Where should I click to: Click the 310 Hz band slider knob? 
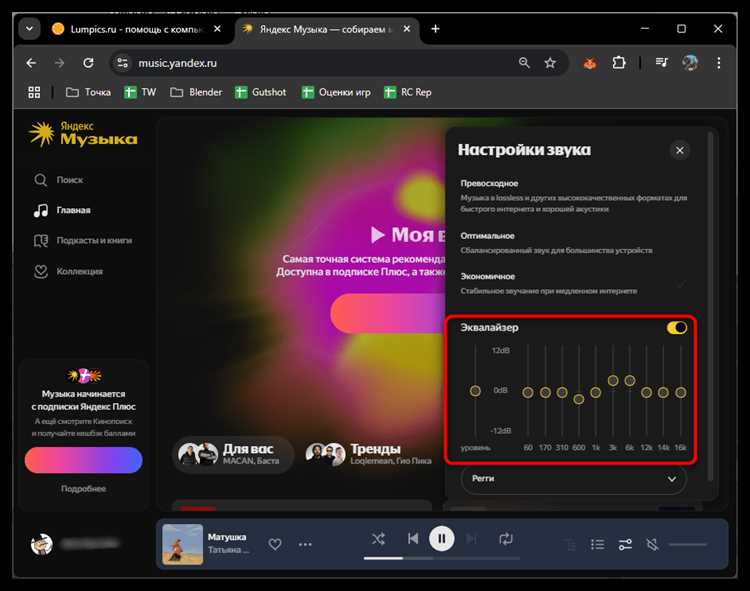(x=562, y=393)
